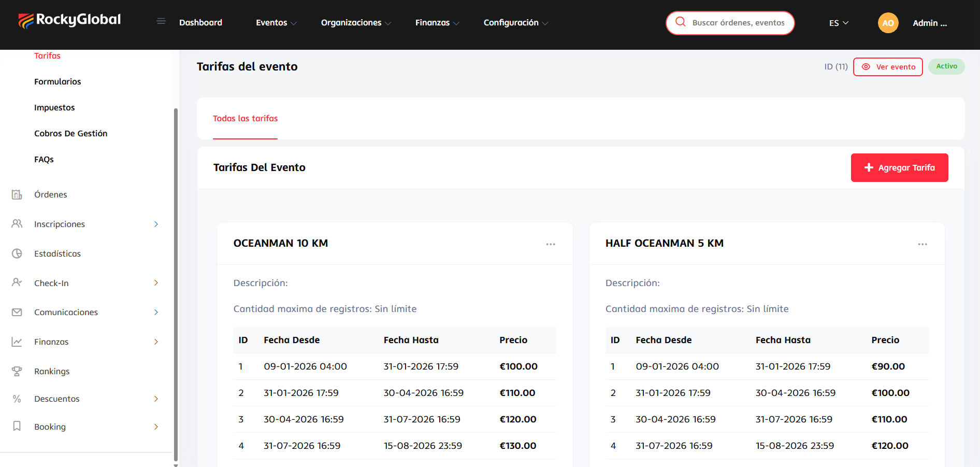
Task: Click the Rankings trophy icon
Action: (17, 371)
